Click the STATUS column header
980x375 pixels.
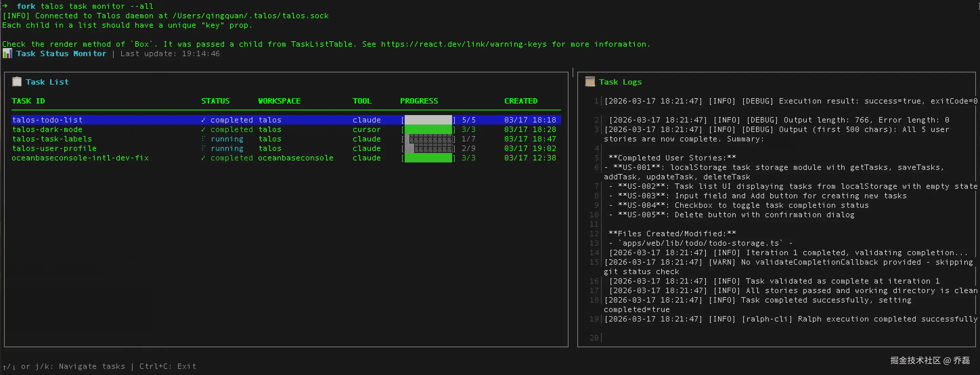coord(215,101)
